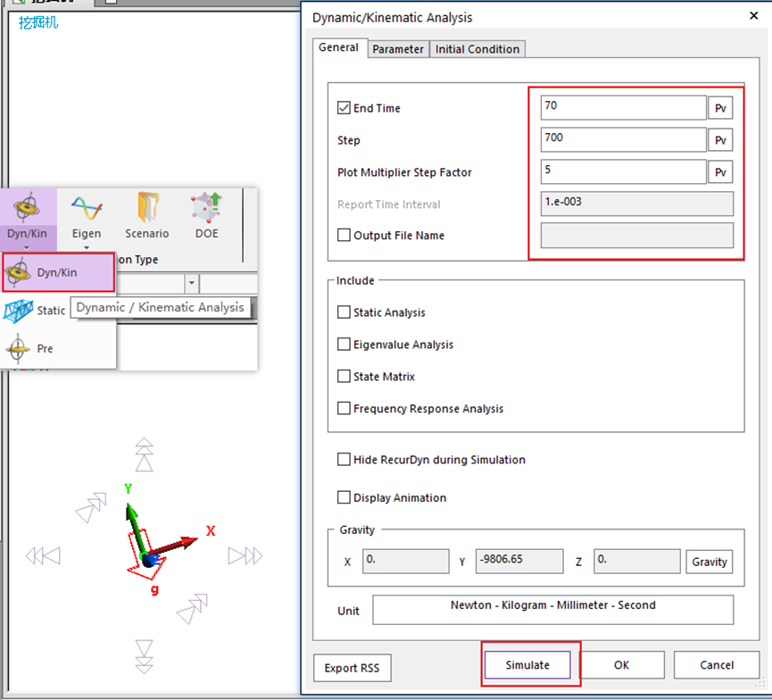Enable State Matrix checkbox
This screenshot has width=772, height=700.
point(344,377)
